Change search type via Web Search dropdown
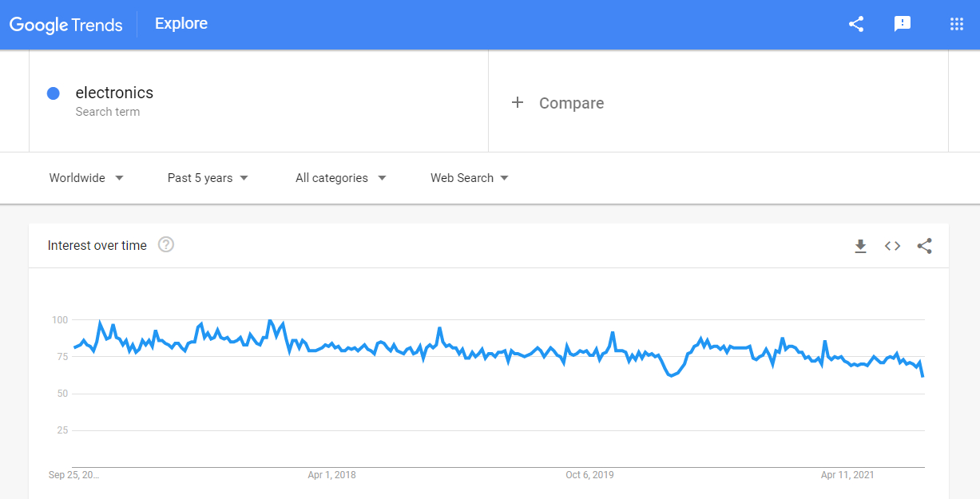The height and width of the screenshot is (499, 980). [x=469, y=178]
